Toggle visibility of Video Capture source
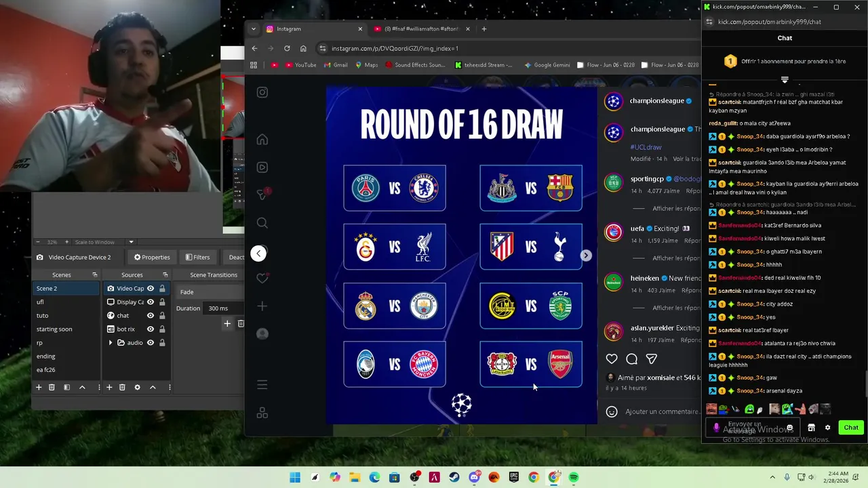 point(151,289)
